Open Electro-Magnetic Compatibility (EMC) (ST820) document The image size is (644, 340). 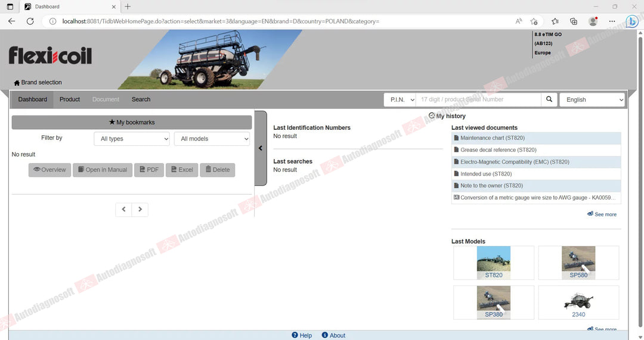pyautogui.click(x=536, y=162)
